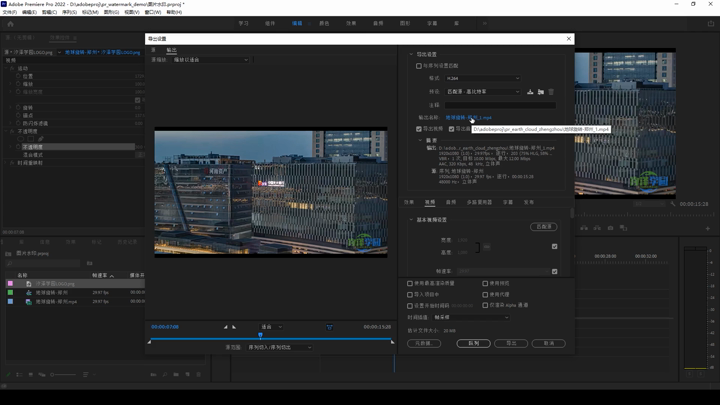Click the save preset icon
The width and height of the screenshot is (720, 405).
[530, 92]
